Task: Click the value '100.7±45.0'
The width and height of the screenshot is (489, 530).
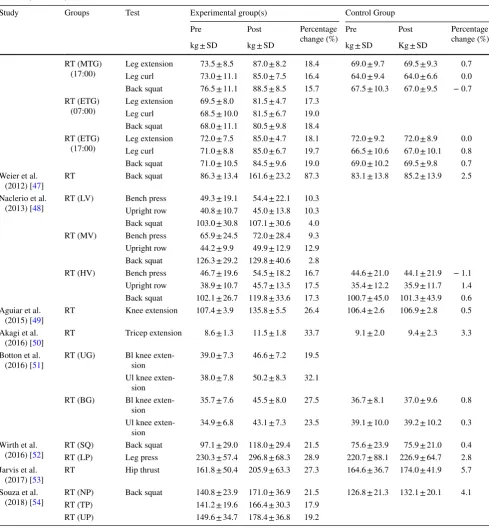Action: (x=368, y=298)
